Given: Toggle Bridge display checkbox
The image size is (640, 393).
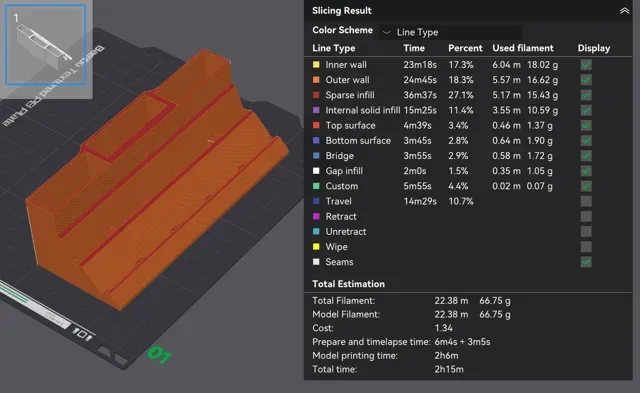Looking at the screenshot, I should 586,156.
